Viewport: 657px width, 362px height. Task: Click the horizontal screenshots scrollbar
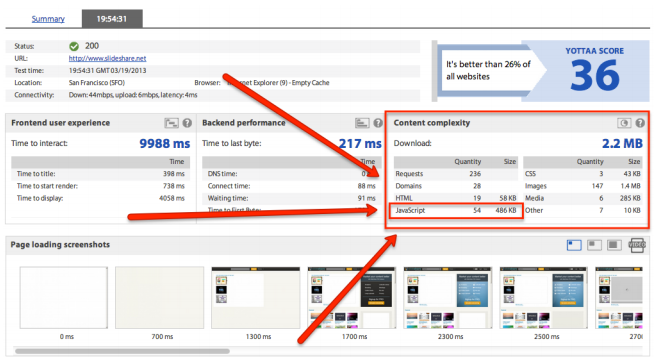[122, 351]
